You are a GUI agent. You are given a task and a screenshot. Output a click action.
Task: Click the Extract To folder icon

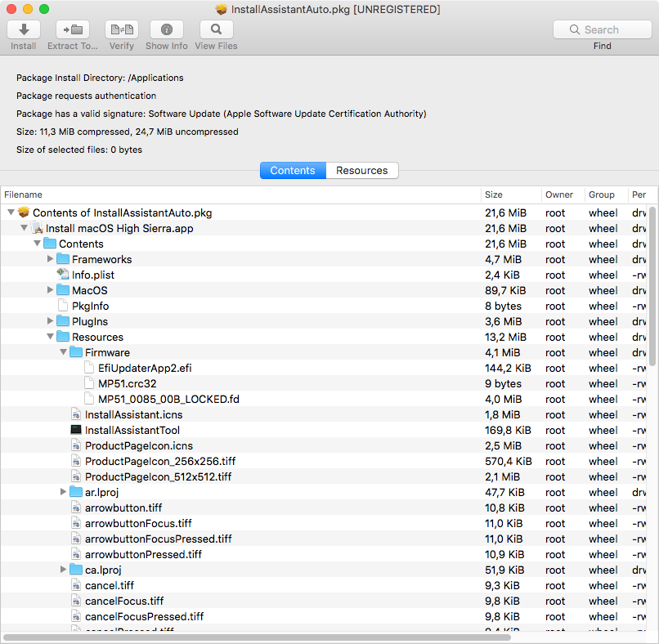click(73, 29)
